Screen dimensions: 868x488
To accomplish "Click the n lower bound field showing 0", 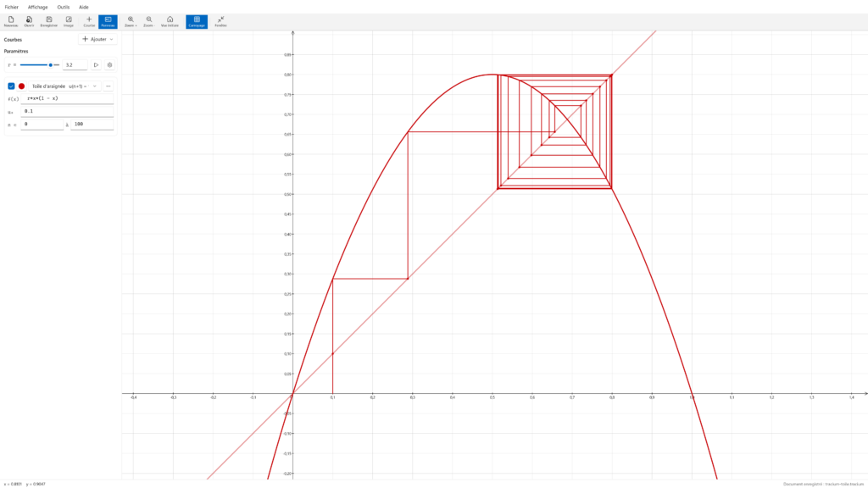I will click(42, 125).
